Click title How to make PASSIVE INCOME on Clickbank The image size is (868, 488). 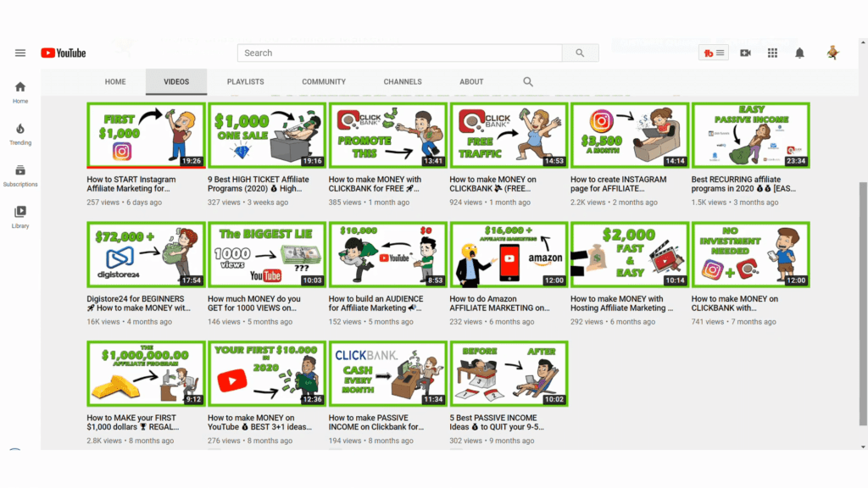(x=376, y=423)
